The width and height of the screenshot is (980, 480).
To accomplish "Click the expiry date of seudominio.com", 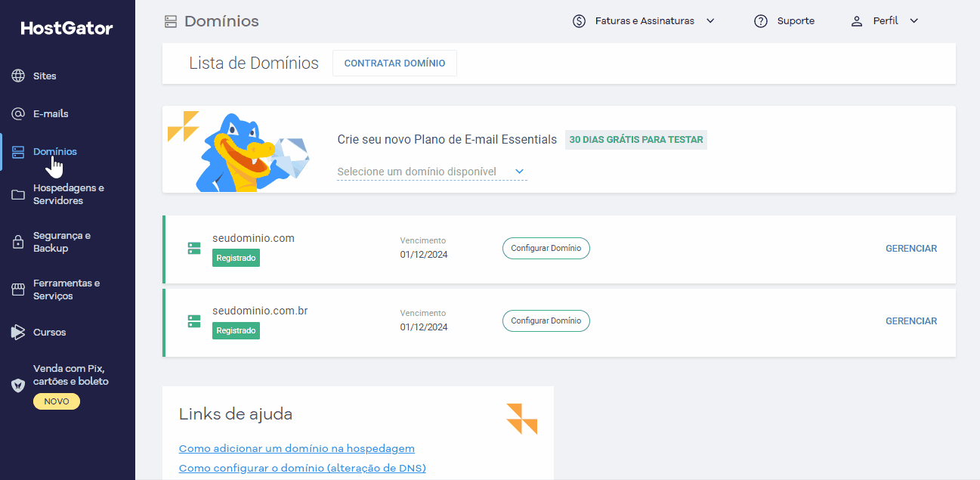I will tap(424, 255).
